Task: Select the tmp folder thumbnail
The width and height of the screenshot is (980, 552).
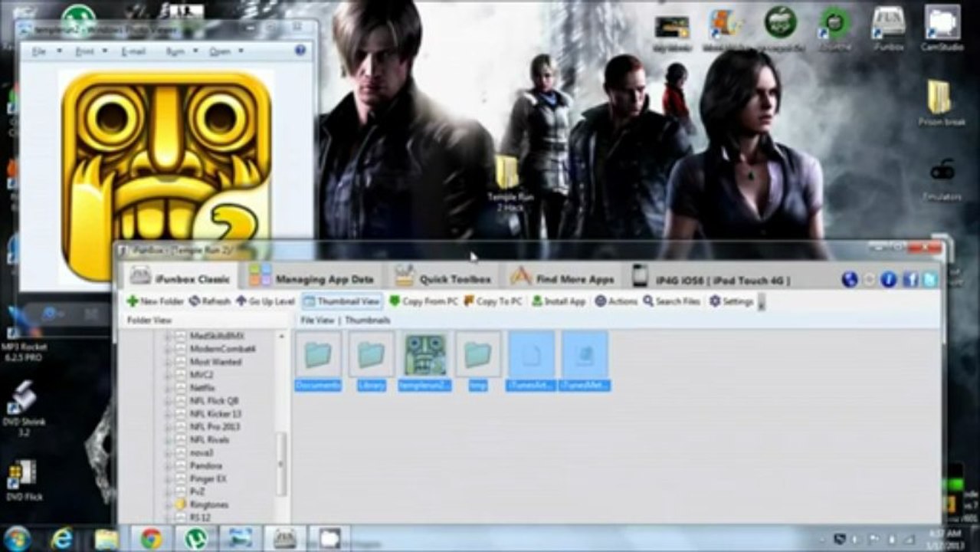Action: click(x=478, y=360)
